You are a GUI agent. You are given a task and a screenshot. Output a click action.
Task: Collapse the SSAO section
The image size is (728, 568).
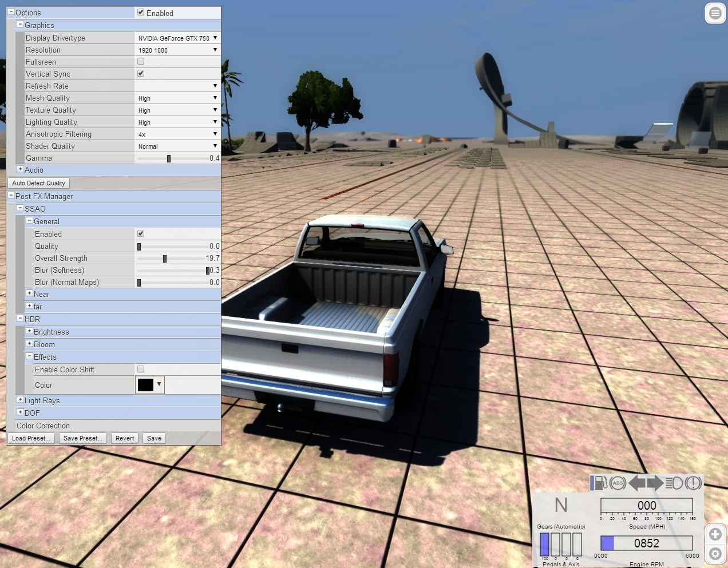(x=20, y=208)
